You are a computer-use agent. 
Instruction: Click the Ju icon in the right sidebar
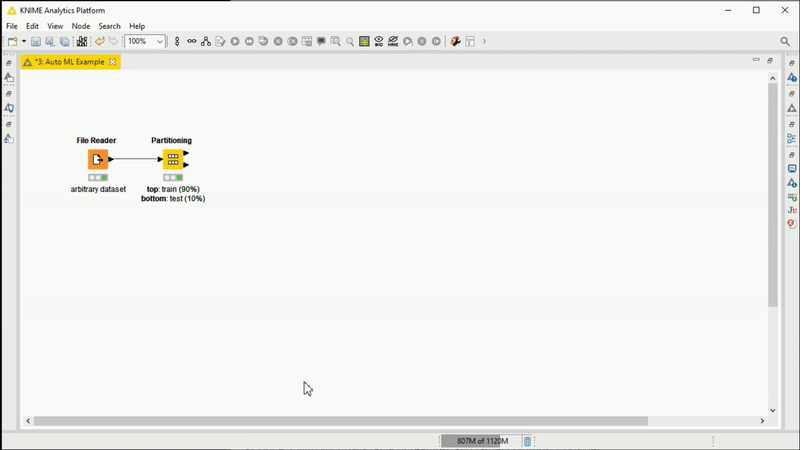pyautogui.click(x=792, y=210)
